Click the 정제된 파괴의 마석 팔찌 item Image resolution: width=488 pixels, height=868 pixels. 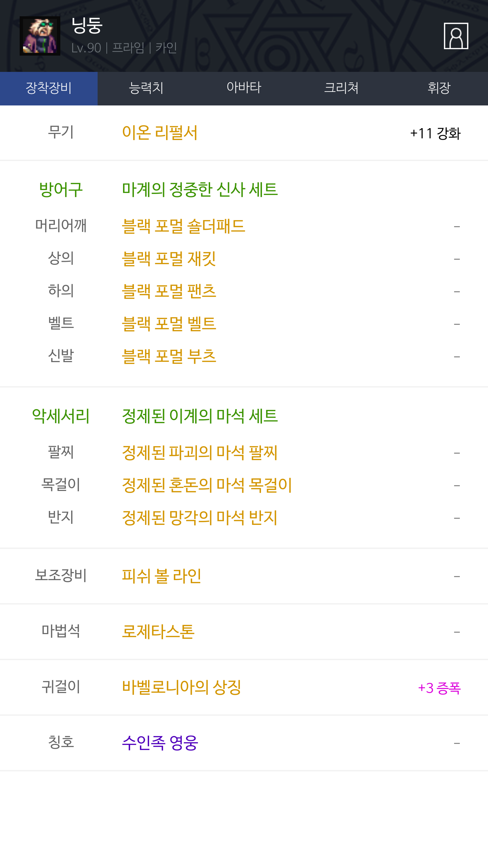tap(200, 453)
